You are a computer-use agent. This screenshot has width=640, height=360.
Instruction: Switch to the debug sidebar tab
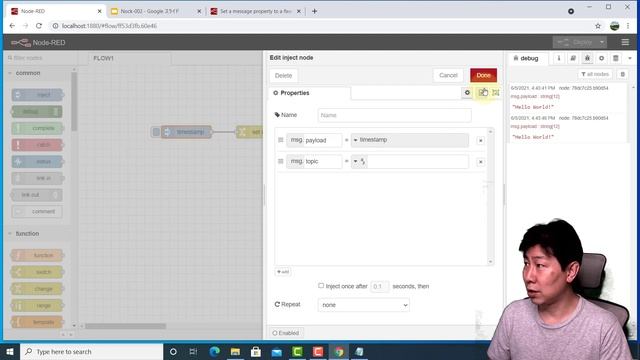(526, 58)
